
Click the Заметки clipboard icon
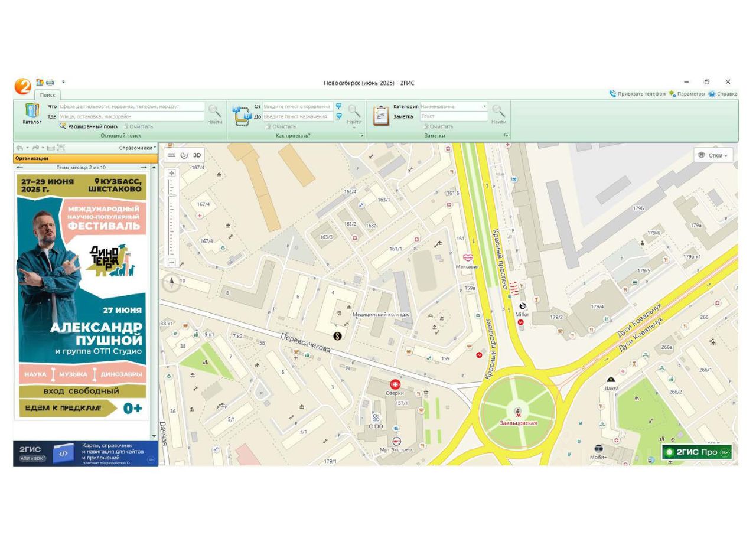[382, 116]
